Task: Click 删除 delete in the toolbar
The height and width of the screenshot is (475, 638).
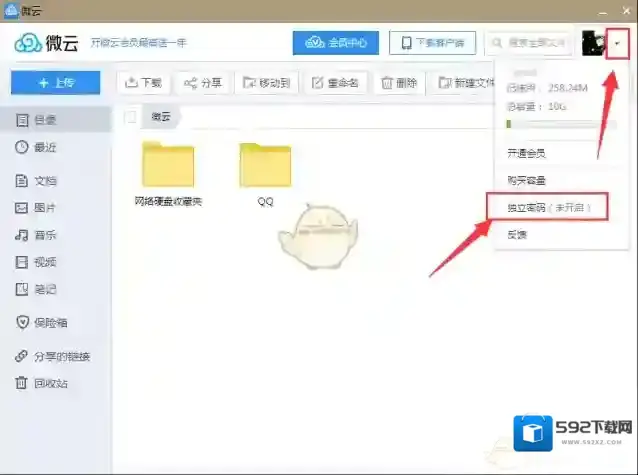Action: [399, 83]
